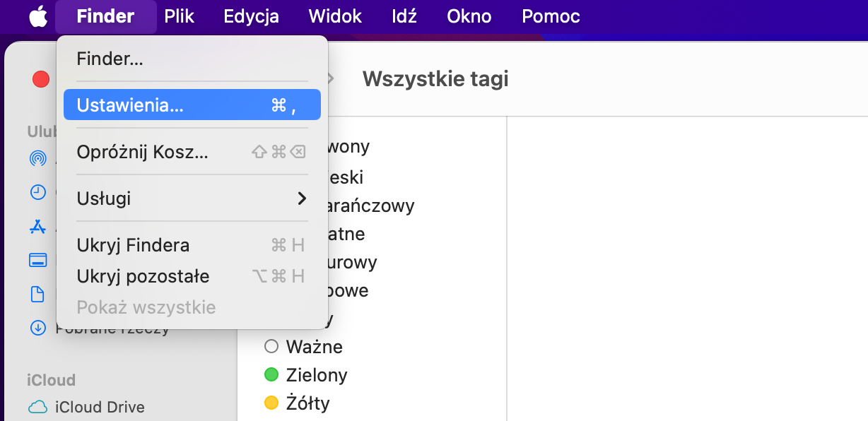Select the tag row ending in 'urowy'
This screenshot has height=421, width=868.
(x=373, y=262)
